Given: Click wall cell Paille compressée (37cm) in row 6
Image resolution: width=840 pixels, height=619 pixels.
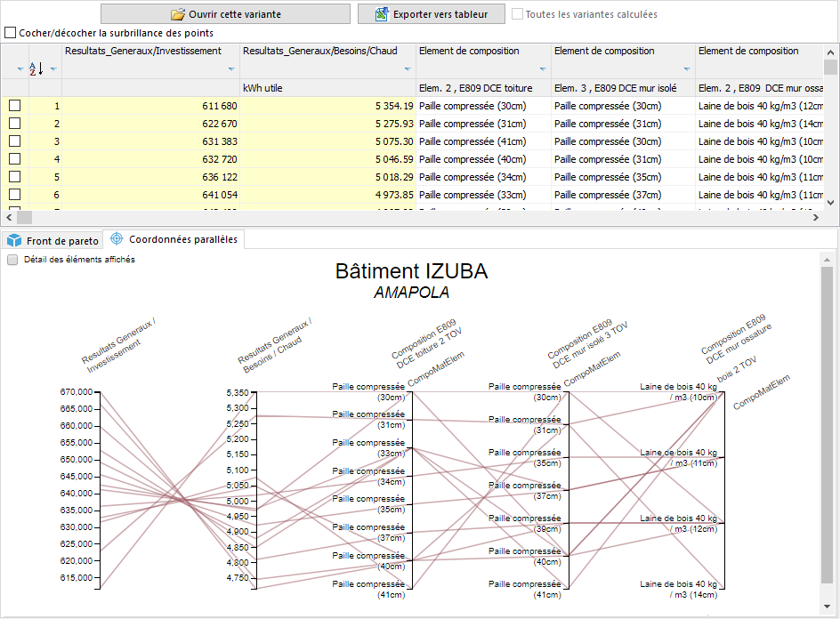Looking at the screenshot, I should click(x=623, y=195).
